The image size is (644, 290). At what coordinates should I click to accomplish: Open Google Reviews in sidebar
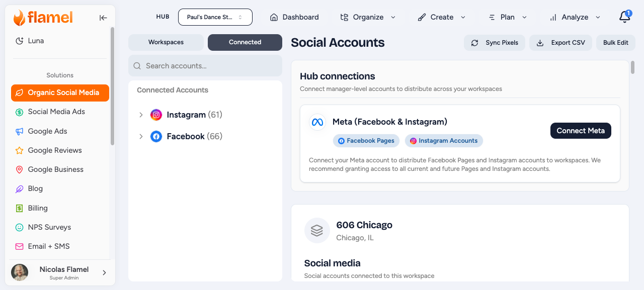tap(60, 150)
